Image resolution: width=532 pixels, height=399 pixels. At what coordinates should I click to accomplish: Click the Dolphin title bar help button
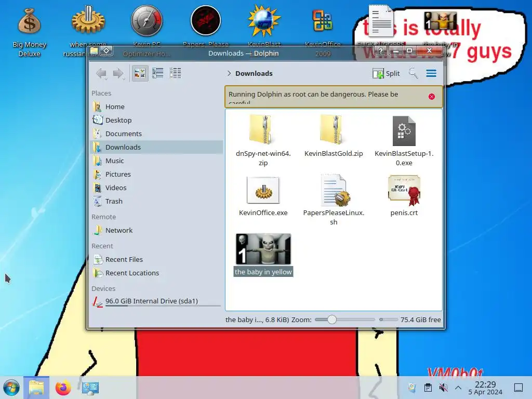point(380,51)
